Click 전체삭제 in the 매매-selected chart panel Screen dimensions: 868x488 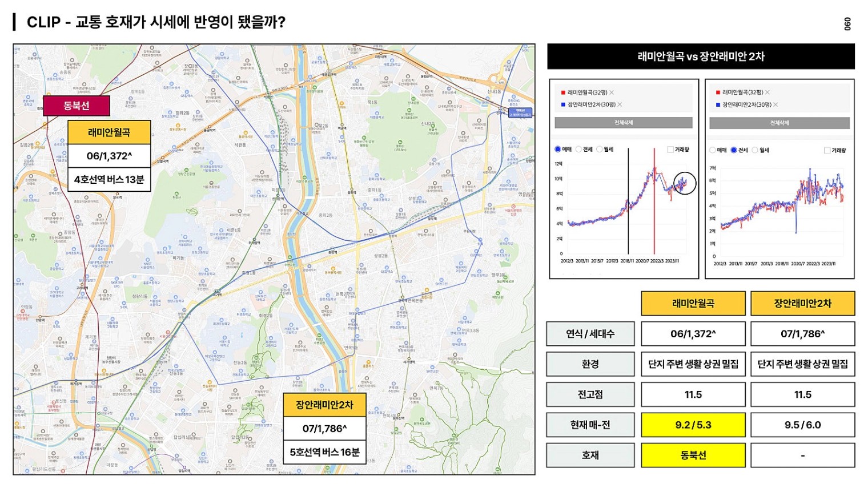pyautogui.click(x=624, y=123)
